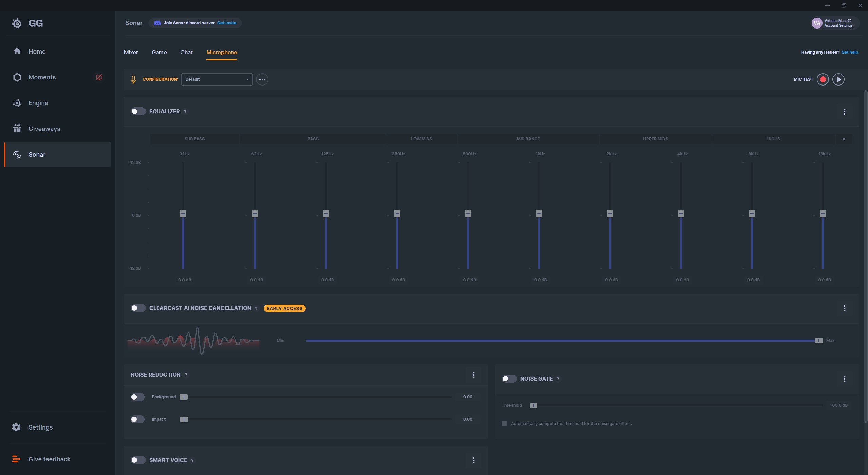Screen dimensions: 868x475
Task: Open the Engine sidebar item
Action: click(58, 103)
